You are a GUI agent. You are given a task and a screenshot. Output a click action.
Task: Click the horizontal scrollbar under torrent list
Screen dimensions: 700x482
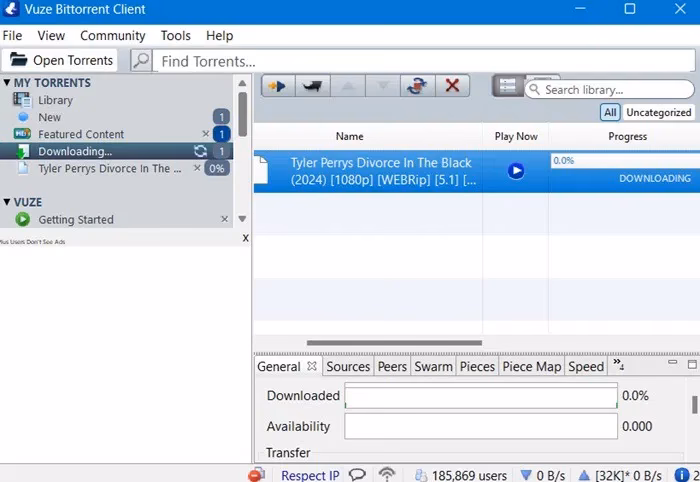click(394, 343)
